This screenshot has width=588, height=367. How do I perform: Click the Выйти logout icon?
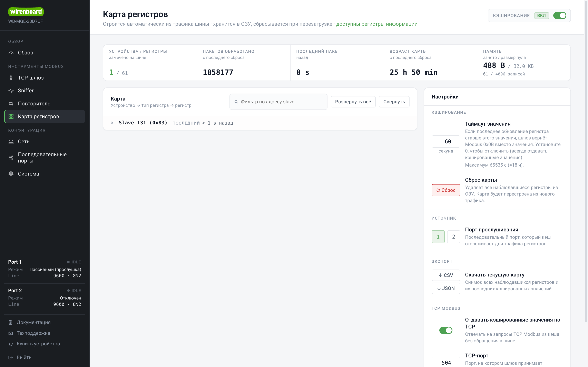point(10,357)
